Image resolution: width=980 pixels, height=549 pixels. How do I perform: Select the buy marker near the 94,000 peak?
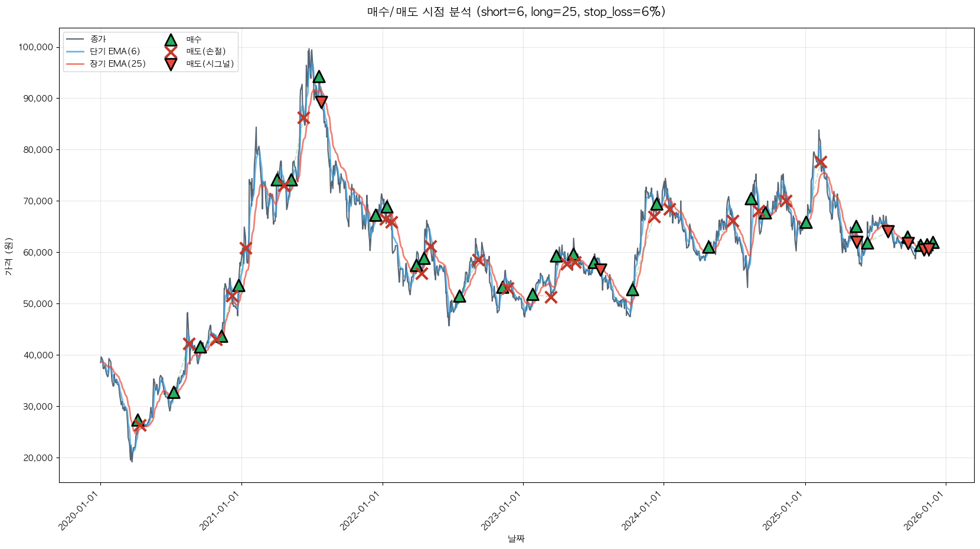[x=319, y=77]
